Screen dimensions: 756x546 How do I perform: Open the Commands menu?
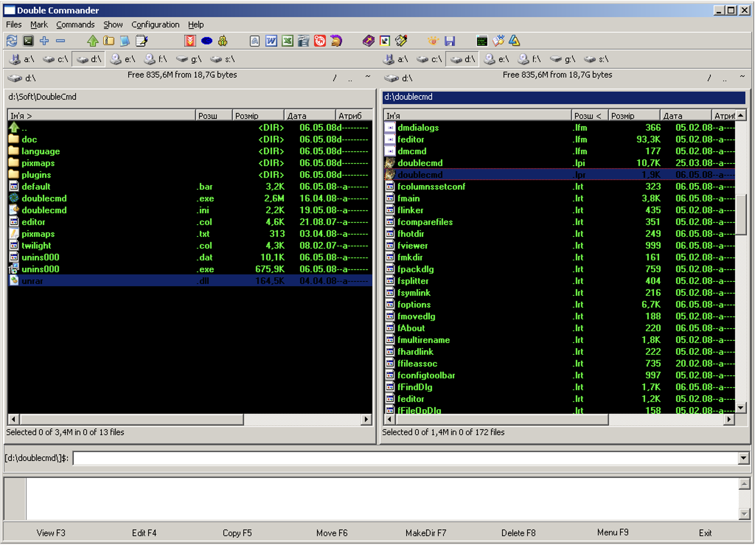(x=75, y=25)
